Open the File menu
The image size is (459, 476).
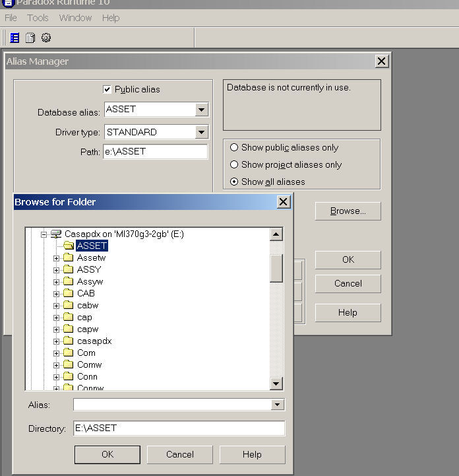pos(11,18)
